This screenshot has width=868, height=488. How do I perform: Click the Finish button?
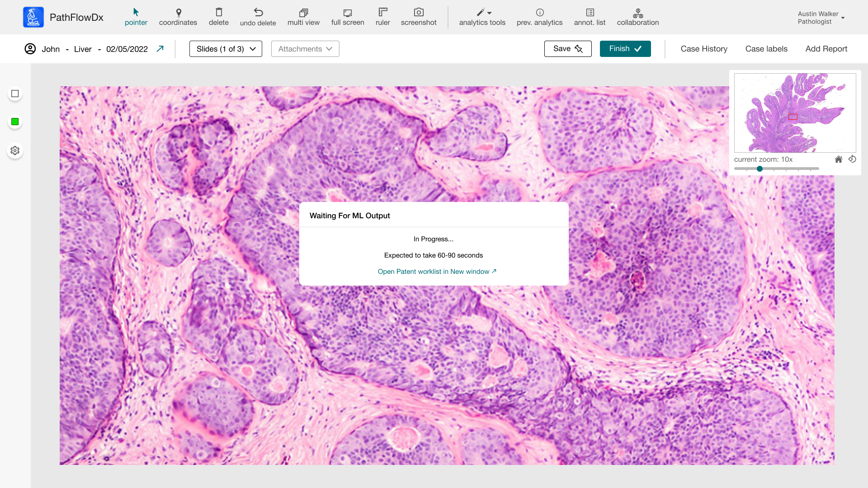[x=625, y=49]
